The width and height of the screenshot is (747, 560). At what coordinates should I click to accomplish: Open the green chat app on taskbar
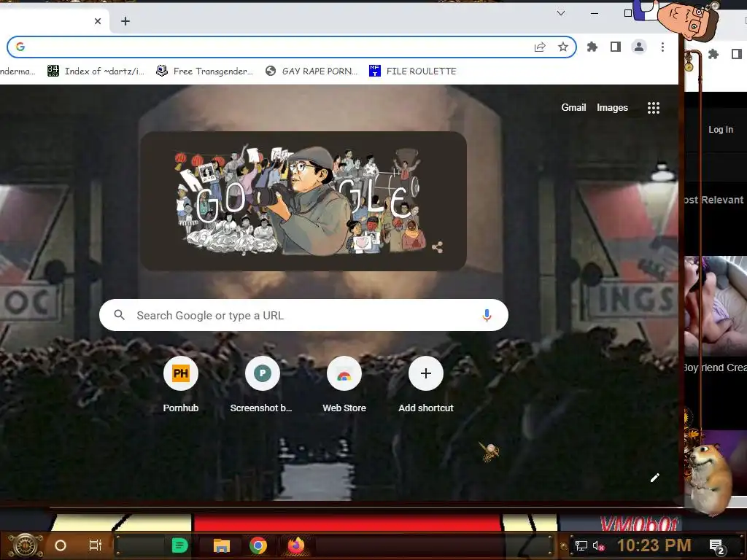(x=179, y=545)
